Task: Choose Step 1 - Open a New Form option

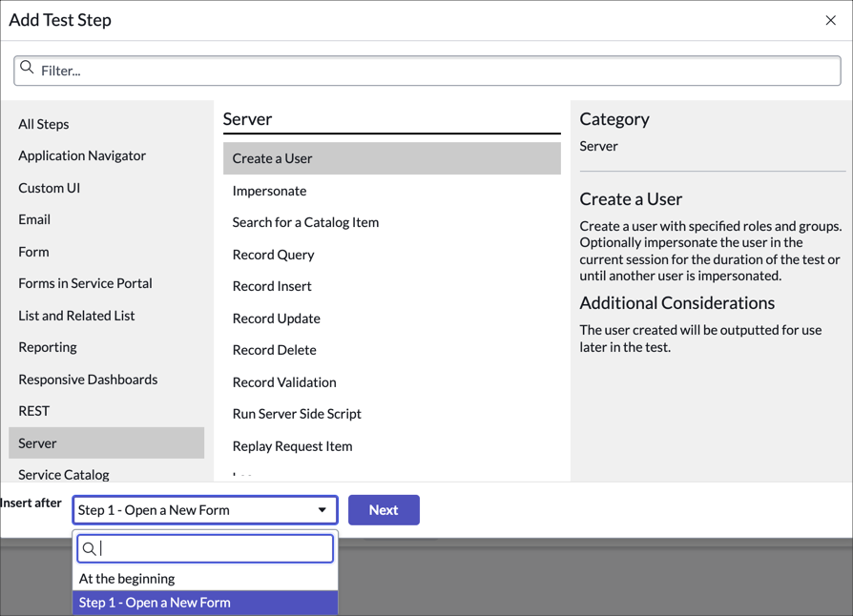Action: (x=154, y=602)
